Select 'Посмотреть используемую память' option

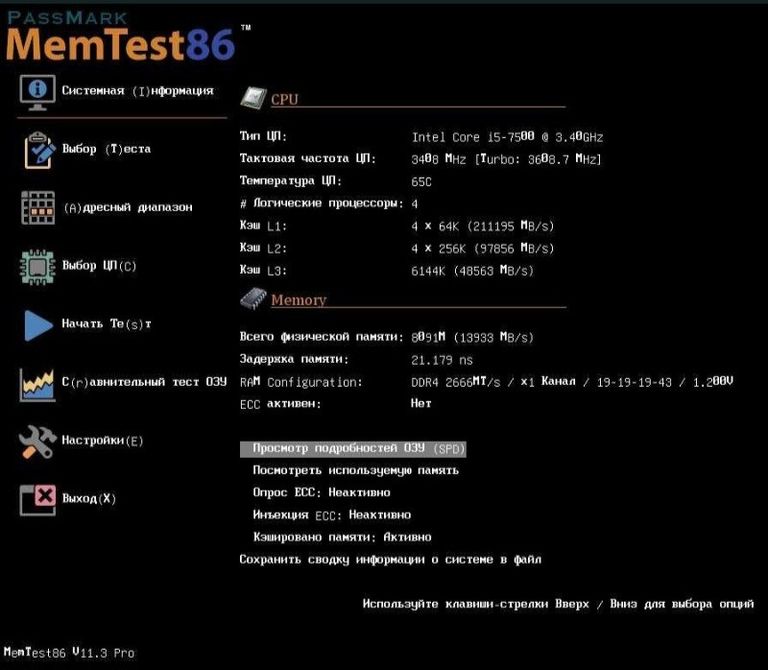pos(355,470)
